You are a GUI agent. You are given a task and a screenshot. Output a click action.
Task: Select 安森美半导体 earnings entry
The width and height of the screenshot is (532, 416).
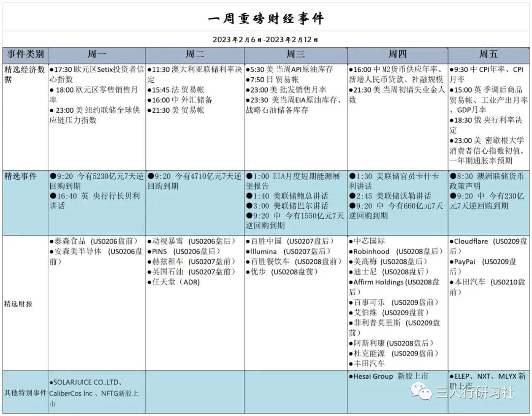click(x=96, y=256)
